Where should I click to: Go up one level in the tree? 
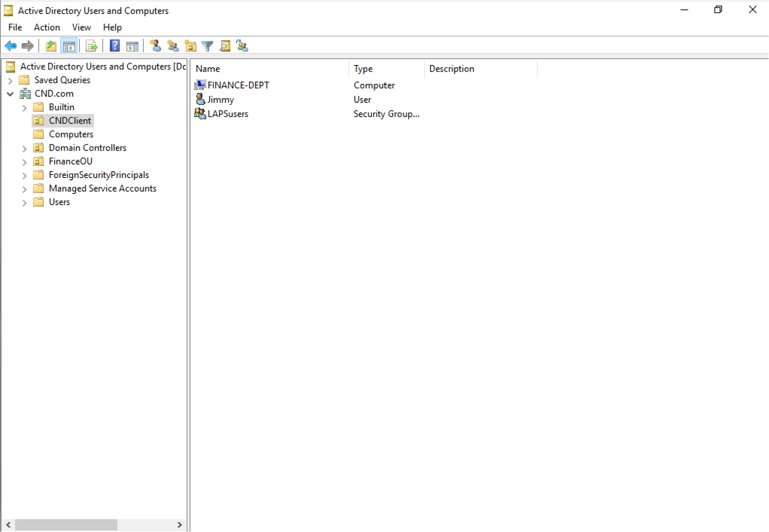(x=51, y=46)
